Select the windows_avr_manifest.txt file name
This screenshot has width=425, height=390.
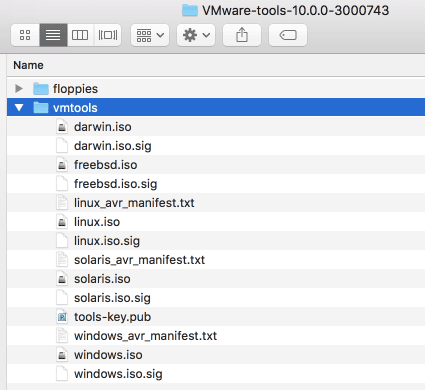145,336
